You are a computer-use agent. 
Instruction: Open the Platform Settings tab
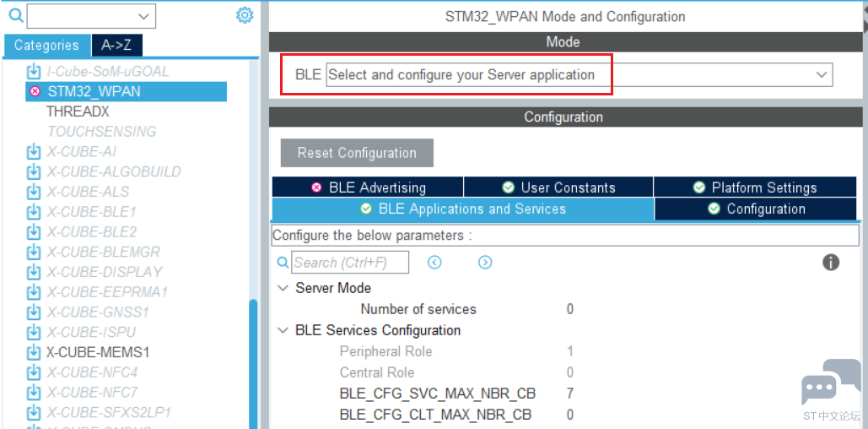click(x=755, y=187)
